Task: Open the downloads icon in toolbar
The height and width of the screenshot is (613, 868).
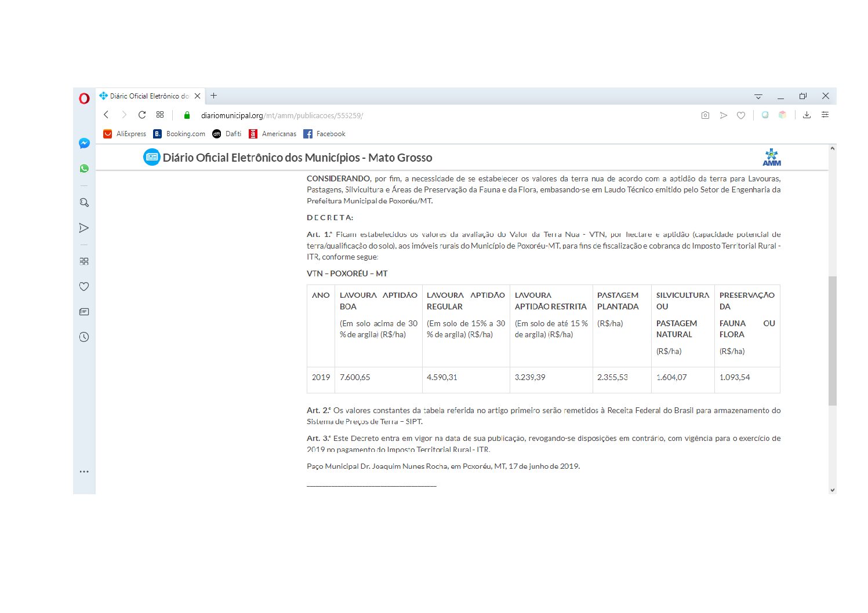Action: tap(807, 115)
